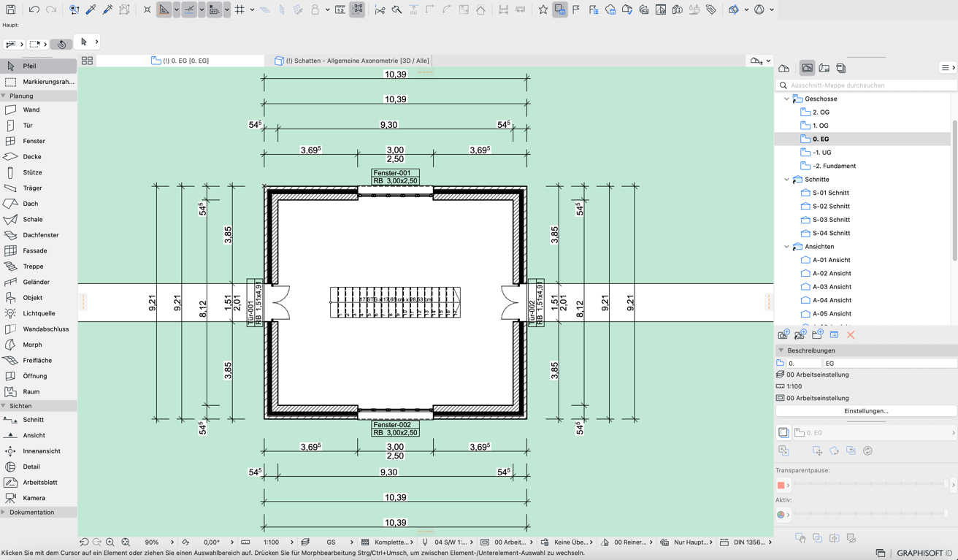Undo the last action
Image resolution: width=958 pixels, height=560 pixels.
(x=34, y=9)
